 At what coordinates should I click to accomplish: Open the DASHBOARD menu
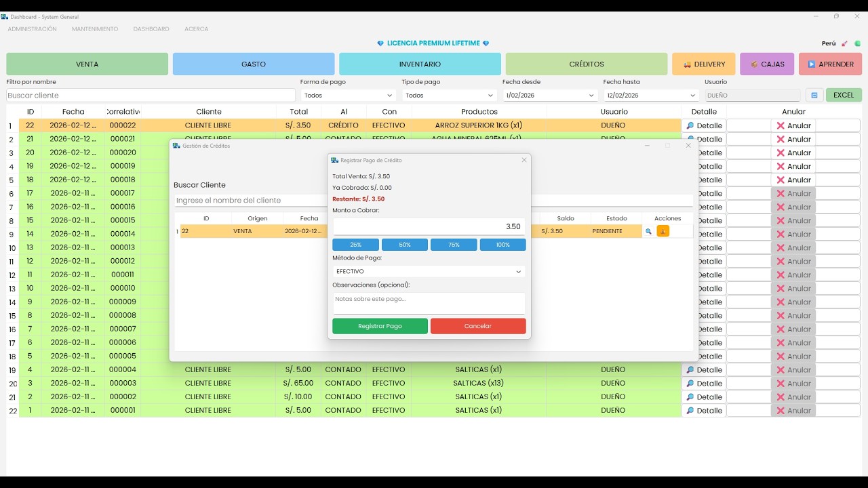(x=151, y=29)
